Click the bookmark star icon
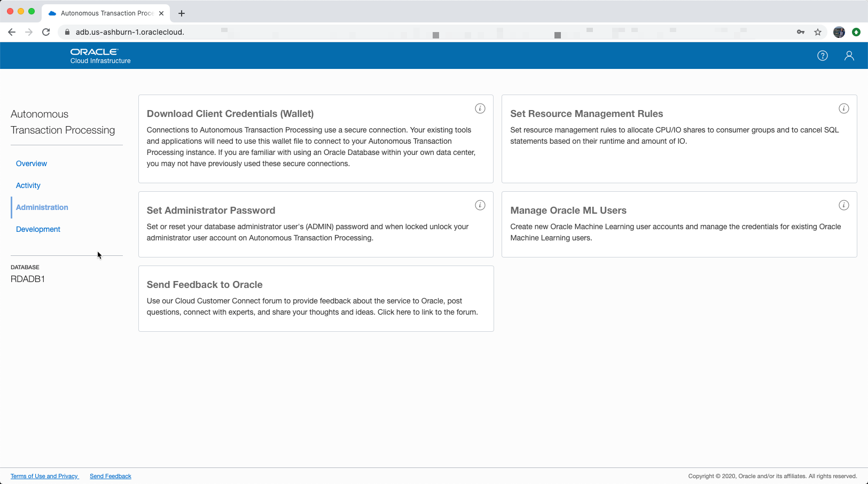Screen dimensions: 868x484 [818, 32]
